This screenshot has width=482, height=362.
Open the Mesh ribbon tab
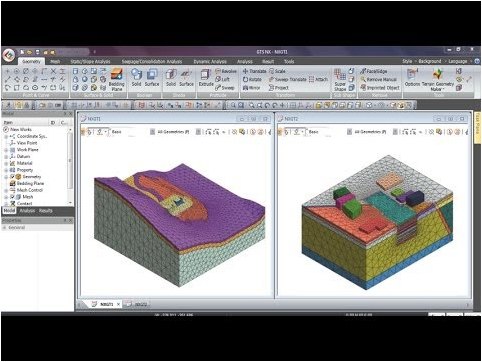click(x=55, y=61)
